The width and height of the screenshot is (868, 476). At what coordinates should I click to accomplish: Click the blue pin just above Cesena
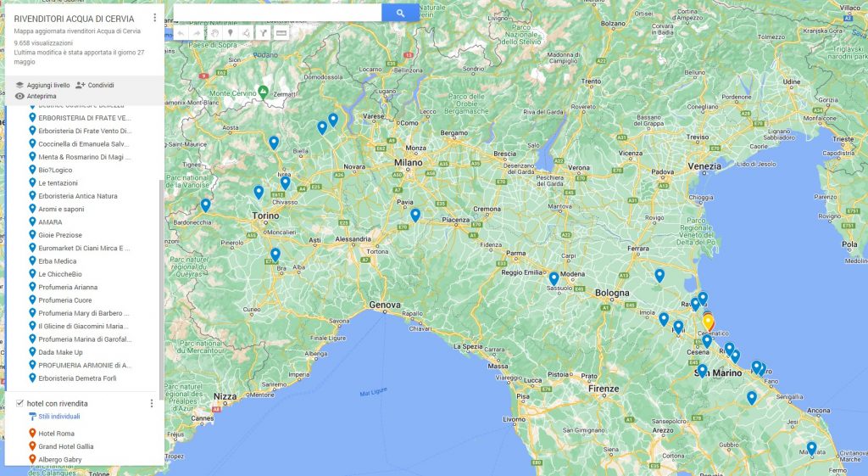(707, 341)
